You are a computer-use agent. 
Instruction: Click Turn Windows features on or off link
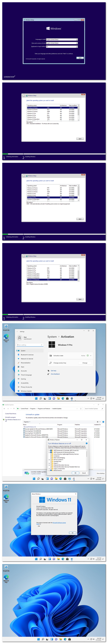pos(13,420)
